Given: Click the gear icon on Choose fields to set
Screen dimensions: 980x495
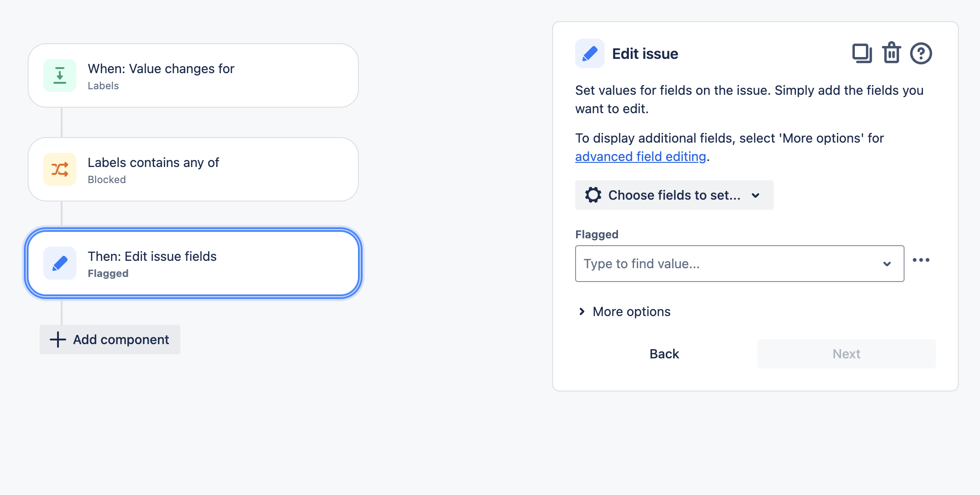Looking at the screenshot, I should [x=593, y=195].
